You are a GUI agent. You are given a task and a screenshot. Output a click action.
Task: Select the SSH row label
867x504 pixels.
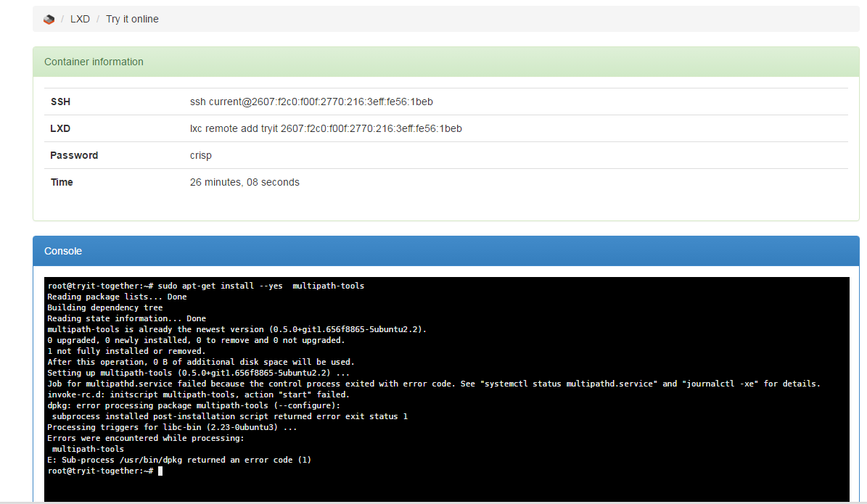pyautogui.click(x=60, y=102)
